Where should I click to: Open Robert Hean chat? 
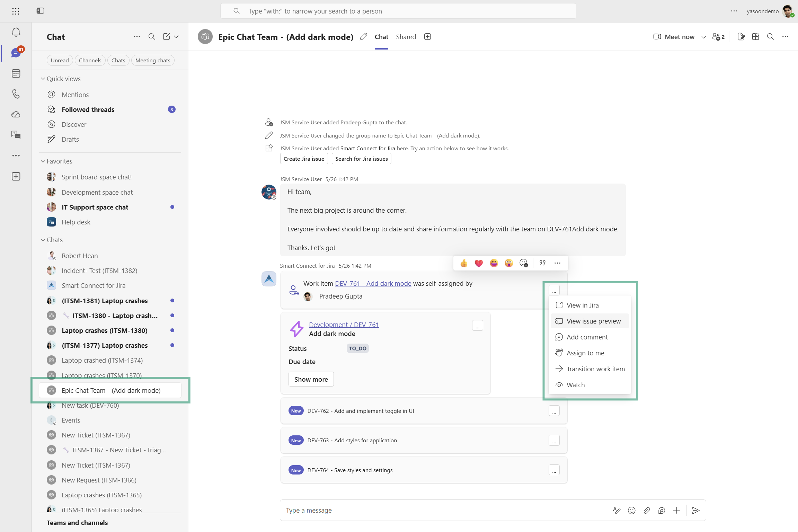(110, 256)
